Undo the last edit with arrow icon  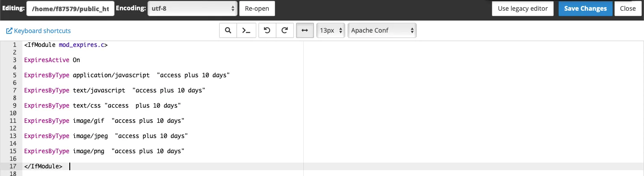(267, 30)
